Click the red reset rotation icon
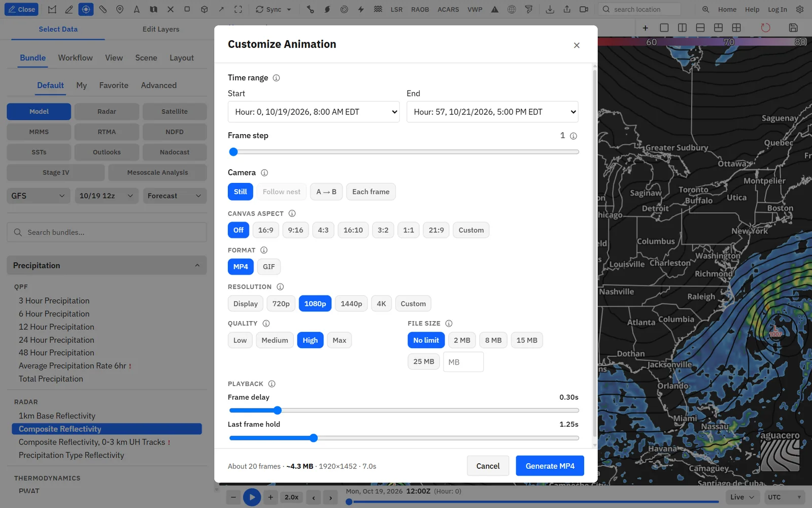This screenshot has height=508, width=812. (765, 28)
